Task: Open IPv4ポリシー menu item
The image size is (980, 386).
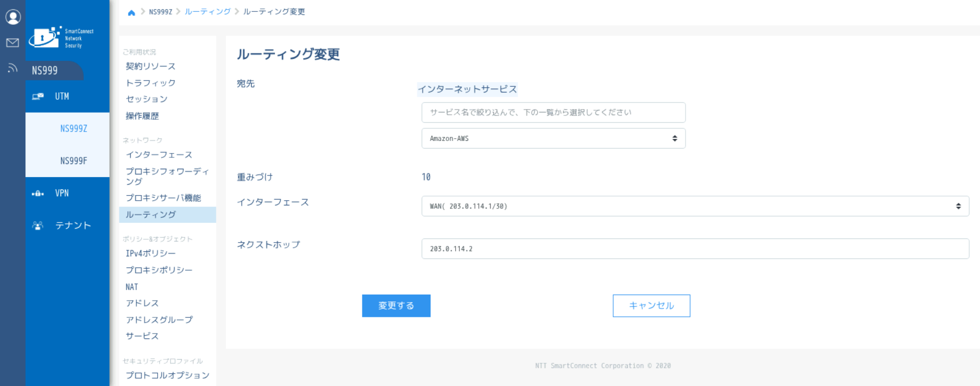Action: coord(150,253)
